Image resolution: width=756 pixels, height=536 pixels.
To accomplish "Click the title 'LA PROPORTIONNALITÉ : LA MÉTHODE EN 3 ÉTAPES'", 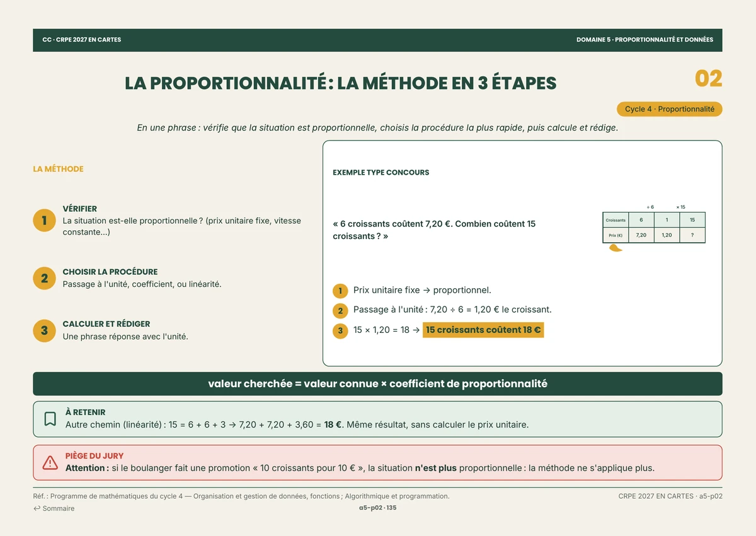I will [x=340, y=83].
